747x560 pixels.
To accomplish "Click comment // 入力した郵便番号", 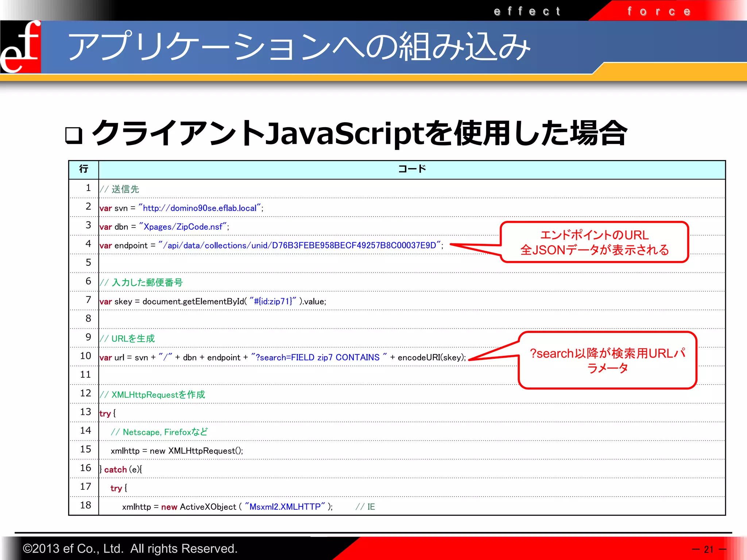I will click(x=141, y=283).
